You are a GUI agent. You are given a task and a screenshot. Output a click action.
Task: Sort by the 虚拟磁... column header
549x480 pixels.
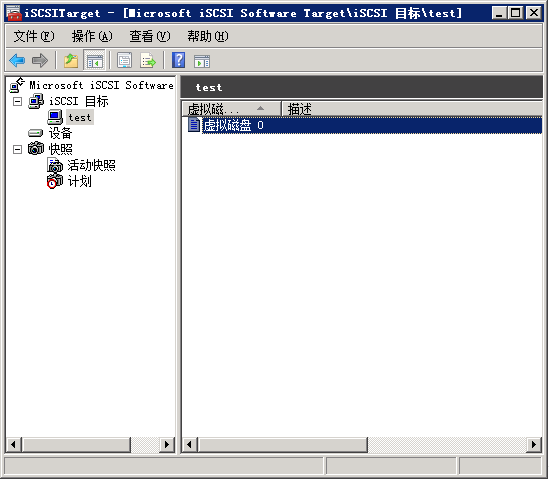point(231,109)
